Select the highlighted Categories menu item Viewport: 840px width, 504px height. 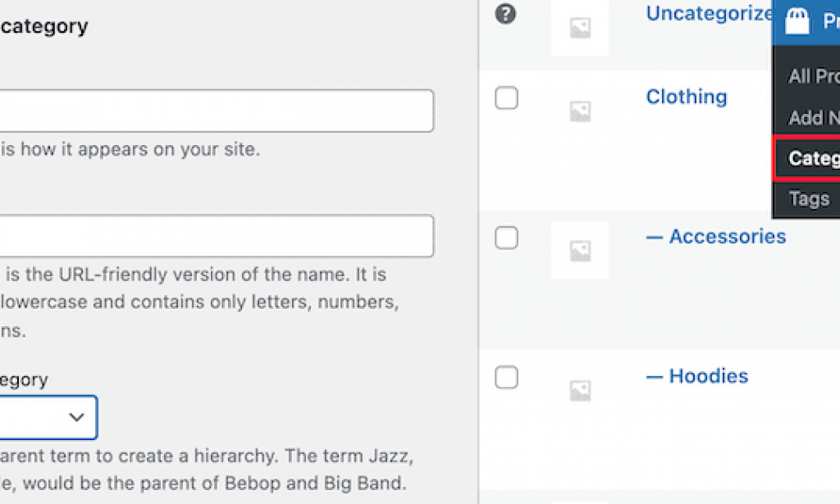(x=813, y=157)
